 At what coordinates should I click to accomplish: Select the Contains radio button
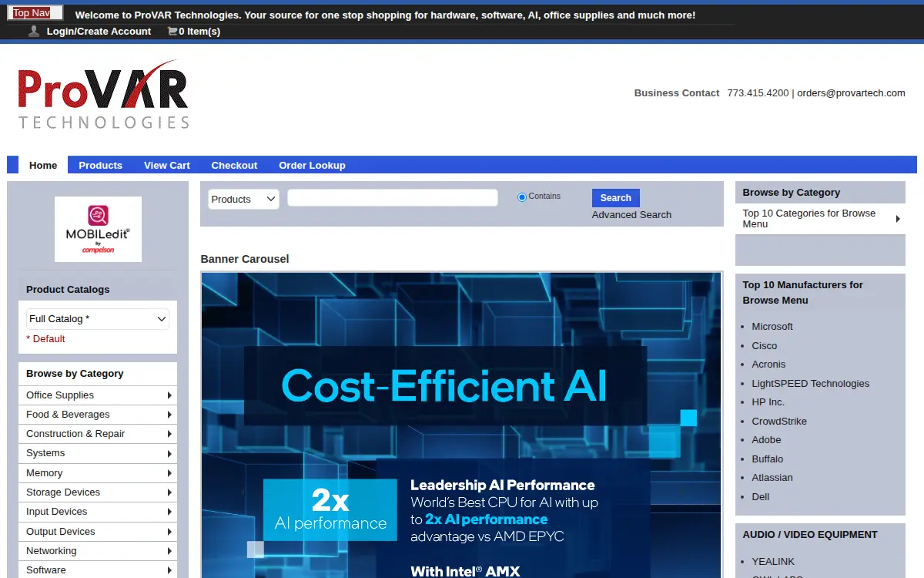(522, 197)
